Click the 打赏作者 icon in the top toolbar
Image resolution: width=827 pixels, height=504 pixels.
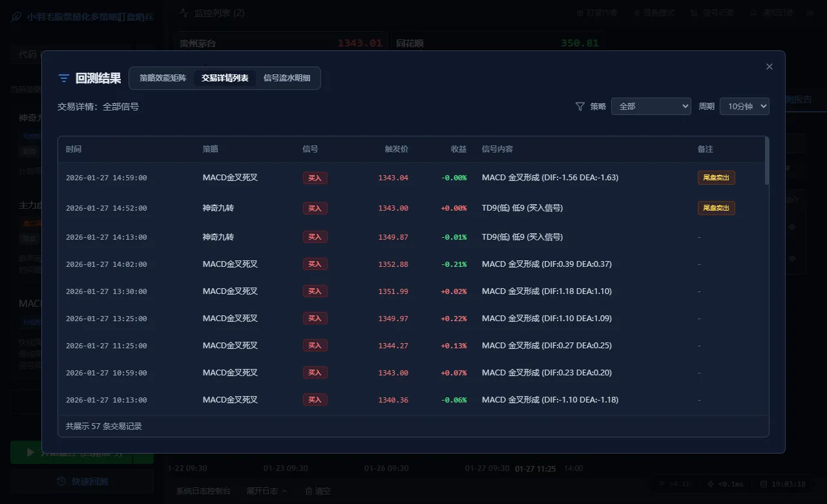pyautogui.click(x=581, y=12)
